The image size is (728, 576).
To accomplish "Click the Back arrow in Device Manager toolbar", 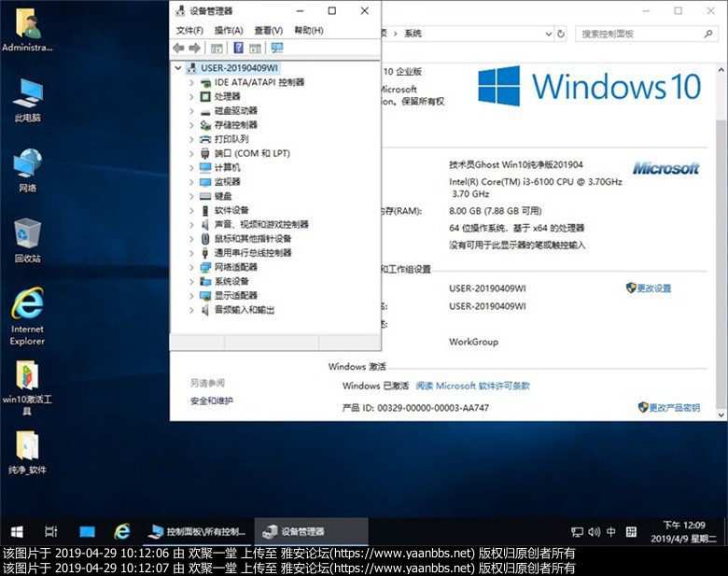I will (x=178, y=48).
